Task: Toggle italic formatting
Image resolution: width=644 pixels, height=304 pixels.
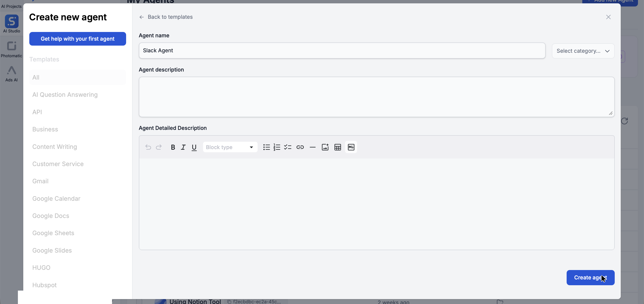Action: [183, 147]
